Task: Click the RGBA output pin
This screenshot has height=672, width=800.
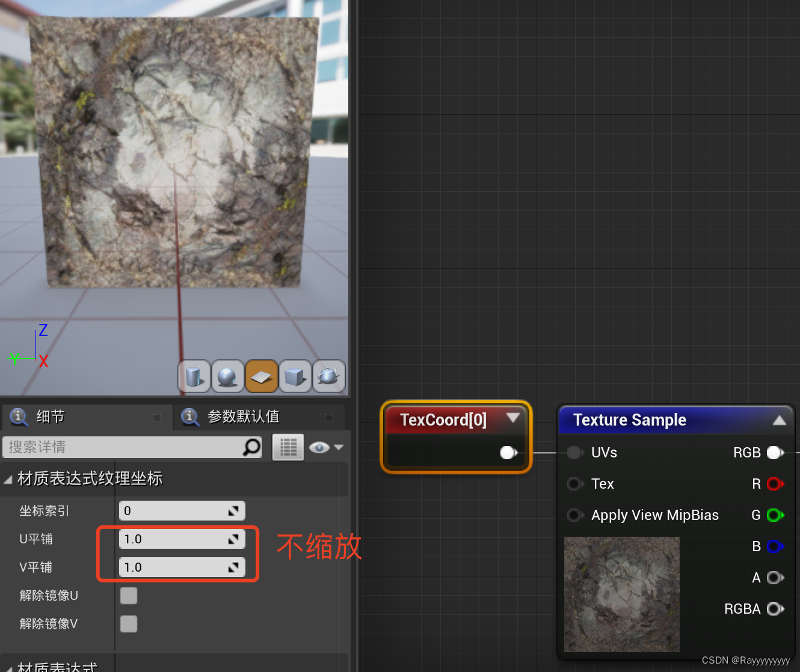Action: click(775, 608)
